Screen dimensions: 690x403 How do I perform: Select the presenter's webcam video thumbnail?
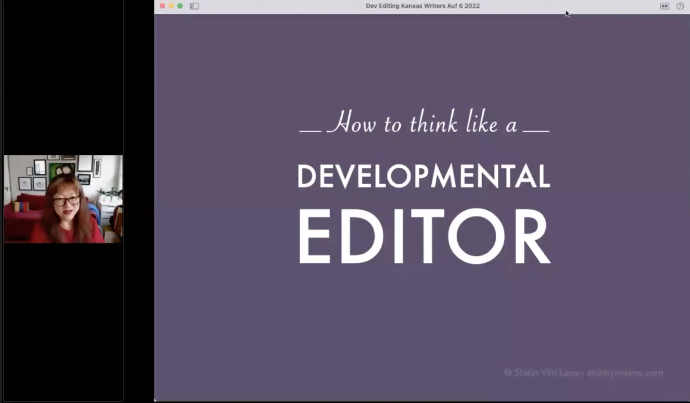click(x=63, y=199)
